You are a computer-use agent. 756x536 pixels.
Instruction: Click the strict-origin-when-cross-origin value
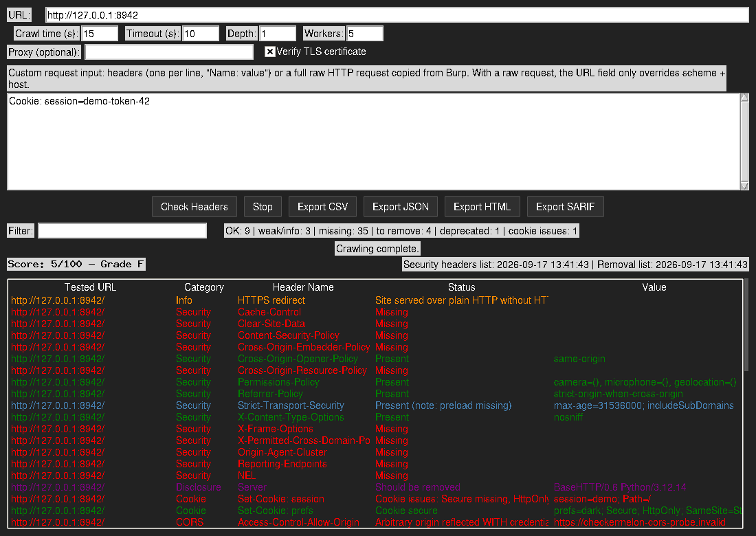[618, 394]
